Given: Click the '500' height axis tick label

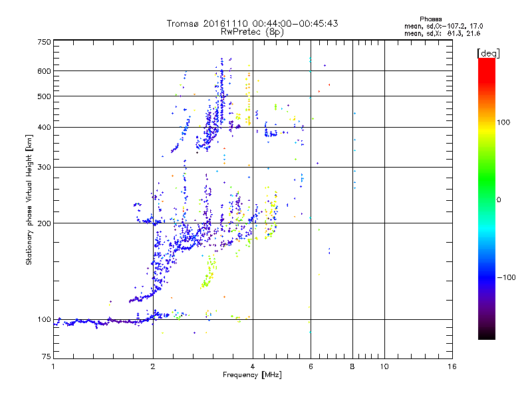Looking at the screenshot, I should tap(44, 96).
